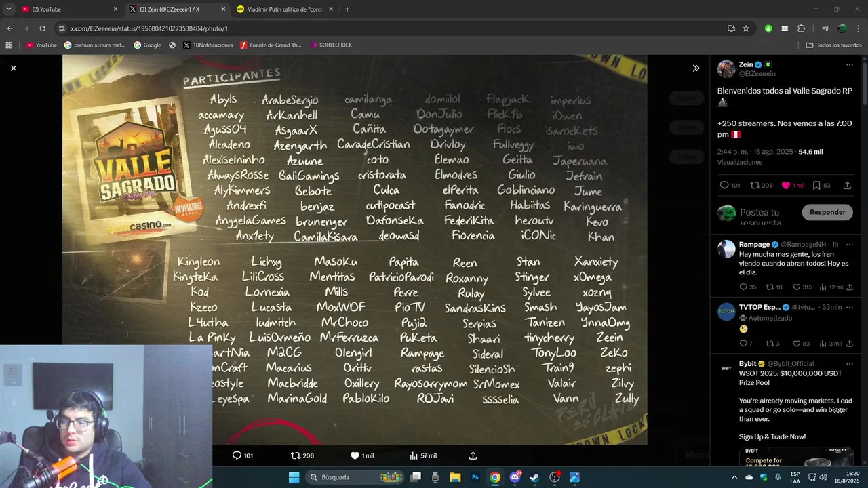Open the green thumbs-up extension
The width and height of the screenshot is (868, 488).
coord(768,28)
